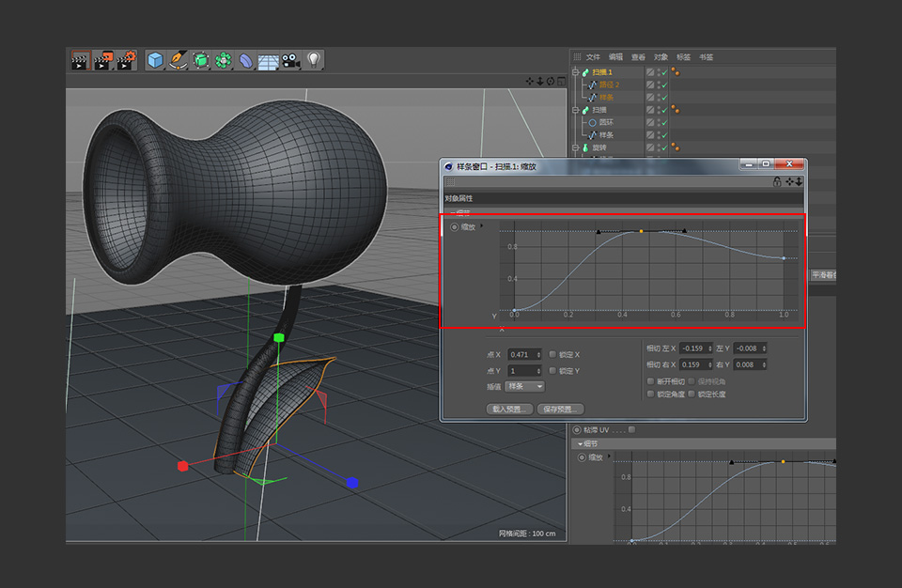Open the generators green cube icon
This screenshot has width=902, height=588.
tap(201, 60)
